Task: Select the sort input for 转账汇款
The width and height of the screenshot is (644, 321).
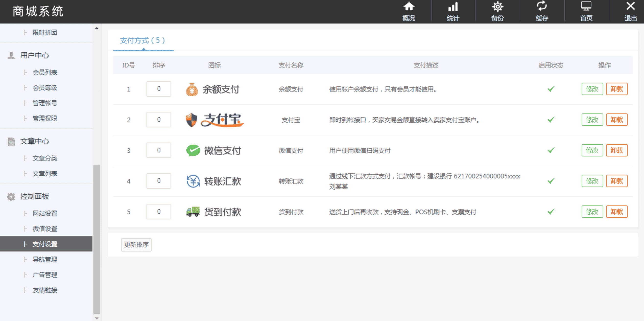Action: point(159,181)
